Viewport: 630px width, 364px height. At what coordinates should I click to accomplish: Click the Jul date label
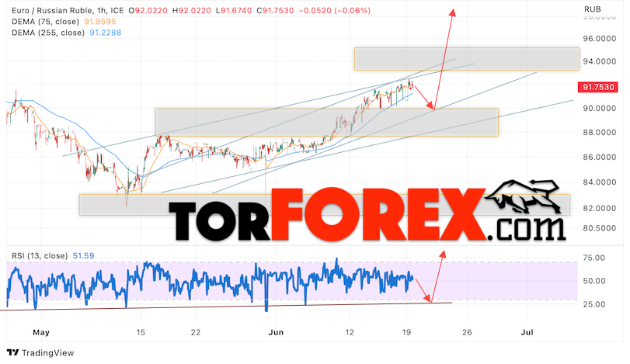pyautogui.click(x=527, y=332)
